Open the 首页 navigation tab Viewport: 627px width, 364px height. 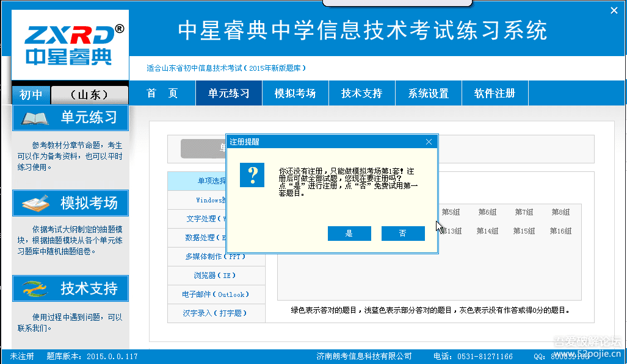(x=162, y=93)
